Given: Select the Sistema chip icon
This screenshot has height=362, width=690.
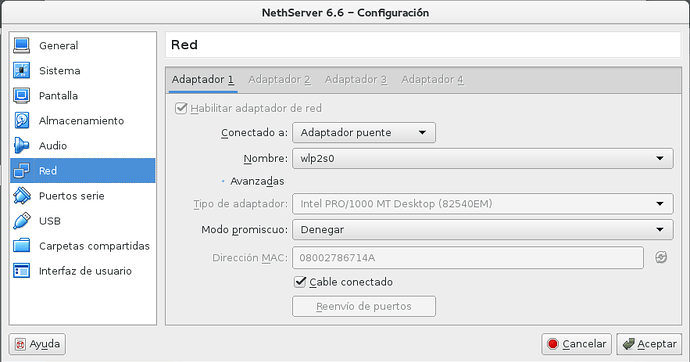Looking at the screenshot, I should [x=22, y=70].
